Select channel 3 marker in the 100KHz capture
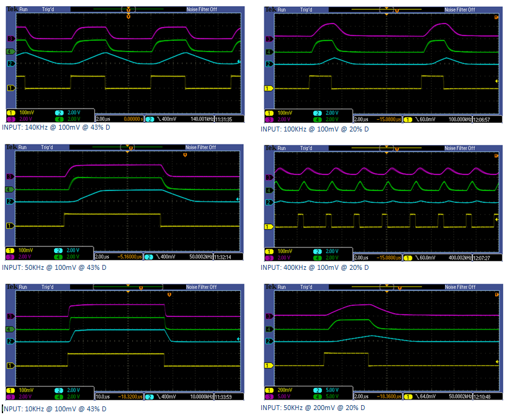510x420 pixels. (269, 39)
